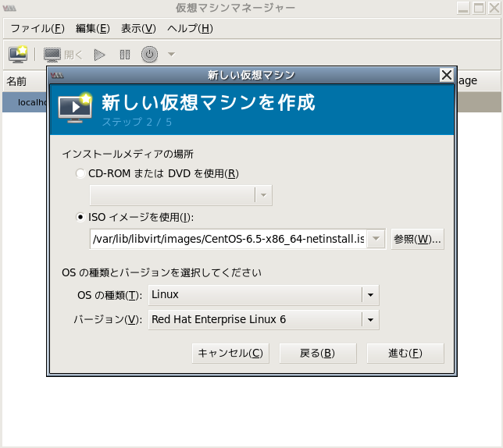Select ISO イメージを使用 radio button
This screenshot has width=503, height=448.
pyautogui.click(x=80, y=217)
